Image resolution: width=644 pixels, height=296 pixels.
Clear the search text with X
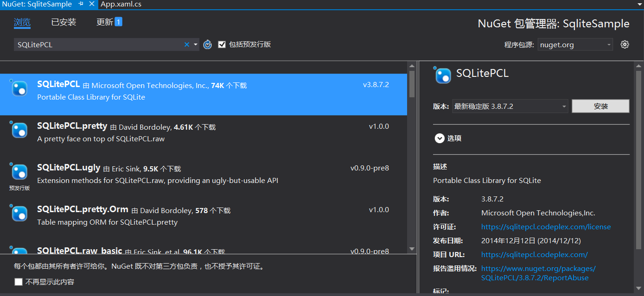click(x=187, y=44)
